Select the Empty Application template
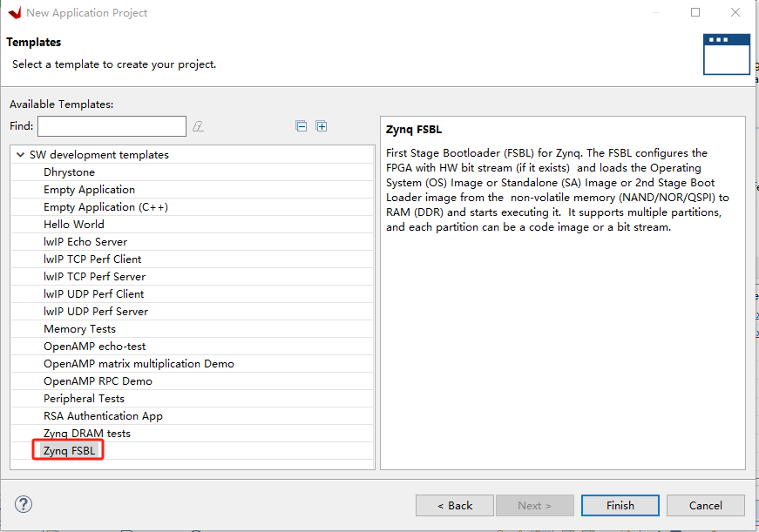This screenshot has height=532, width=759. click(x=89, y=190)
